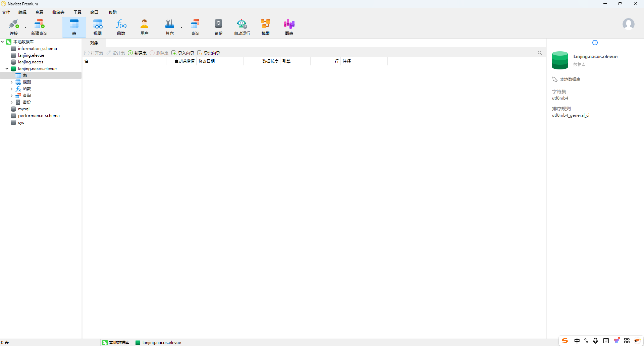Click the user avatar profile icon
Screen dimensions: 644x346
click(x=629, y=24)
